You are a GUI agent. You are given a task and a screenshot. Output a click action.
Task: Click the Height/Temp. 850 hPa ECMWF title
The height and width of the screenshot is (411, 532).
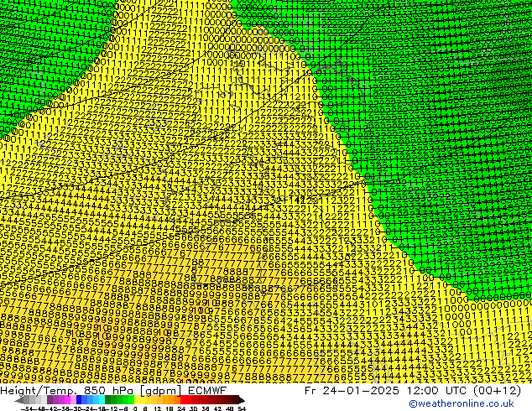(113, 391)
